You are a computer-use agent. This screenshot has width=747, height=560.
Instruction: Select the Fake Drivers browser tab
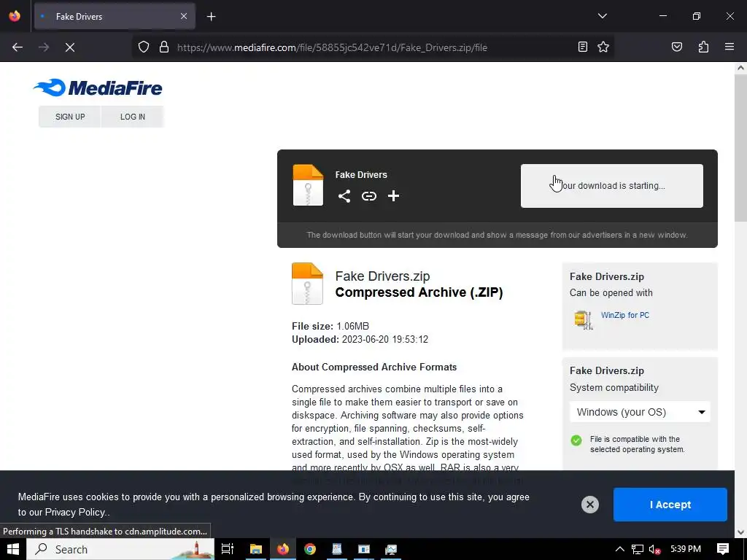tap(115, 16)
